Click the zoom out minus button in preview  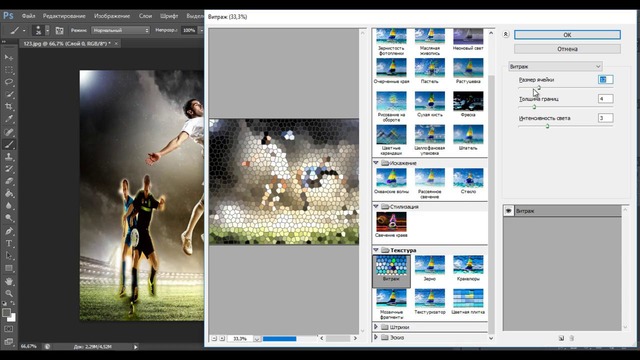214,338
